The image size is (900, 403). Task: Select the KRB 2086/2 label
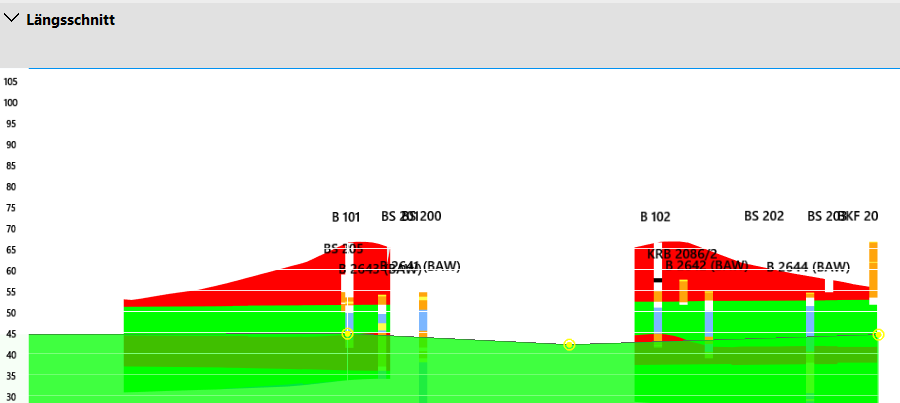tap(682, 254)
